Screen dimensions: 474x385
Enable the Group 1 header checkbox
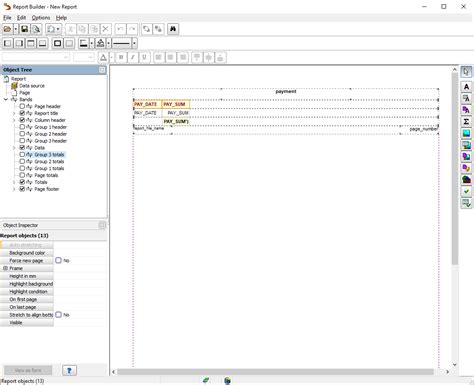(x=22, y=127)
